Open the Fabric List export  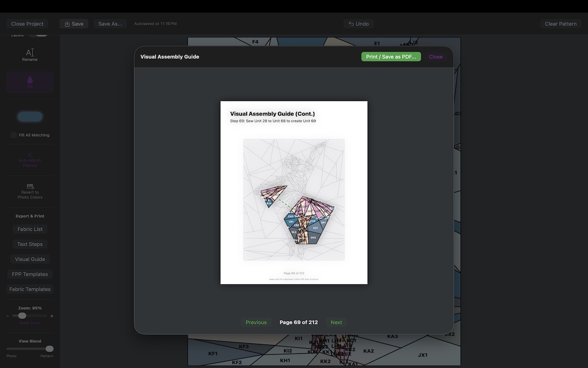point(30,229)
